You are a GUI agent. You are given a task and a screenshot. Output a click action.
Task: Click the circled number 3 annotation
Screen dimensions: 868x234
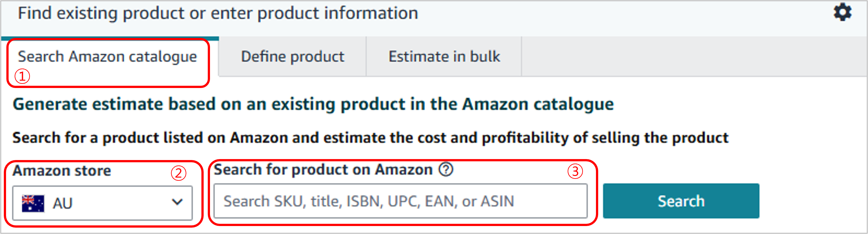click(575, 171)
